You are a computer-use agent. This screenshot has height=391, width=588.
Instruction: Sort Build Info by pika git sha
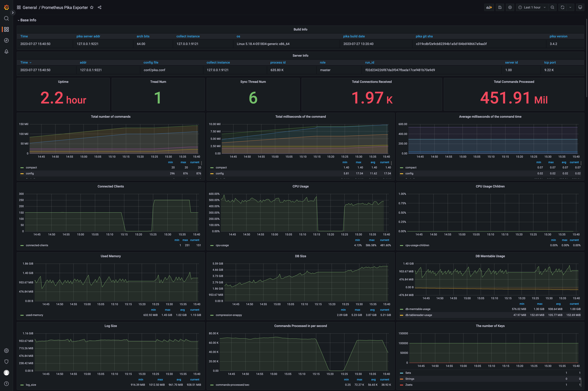[x=424, y=36]
